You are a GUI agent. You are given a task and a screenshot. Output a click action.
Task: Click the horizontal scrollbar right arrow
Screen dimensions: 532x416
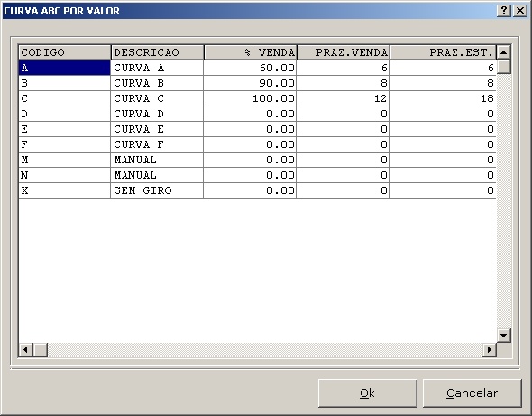click(490, 349)
